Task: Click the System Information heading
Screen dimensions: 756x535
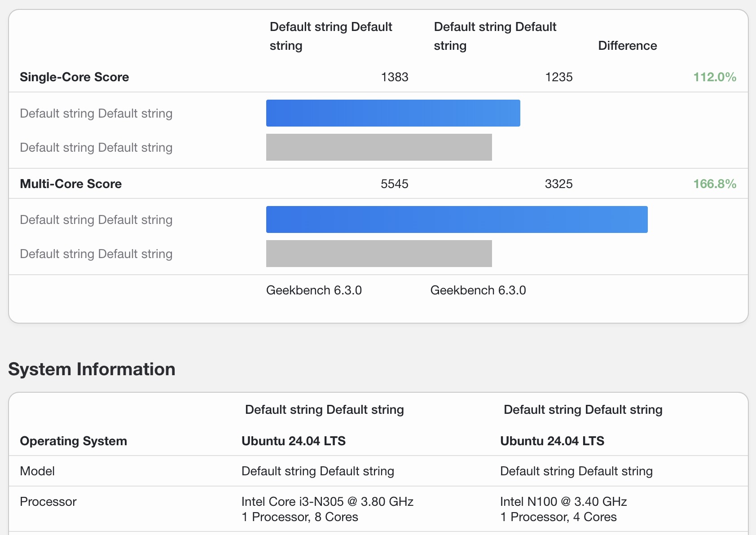Action: (x=92, y=369)
